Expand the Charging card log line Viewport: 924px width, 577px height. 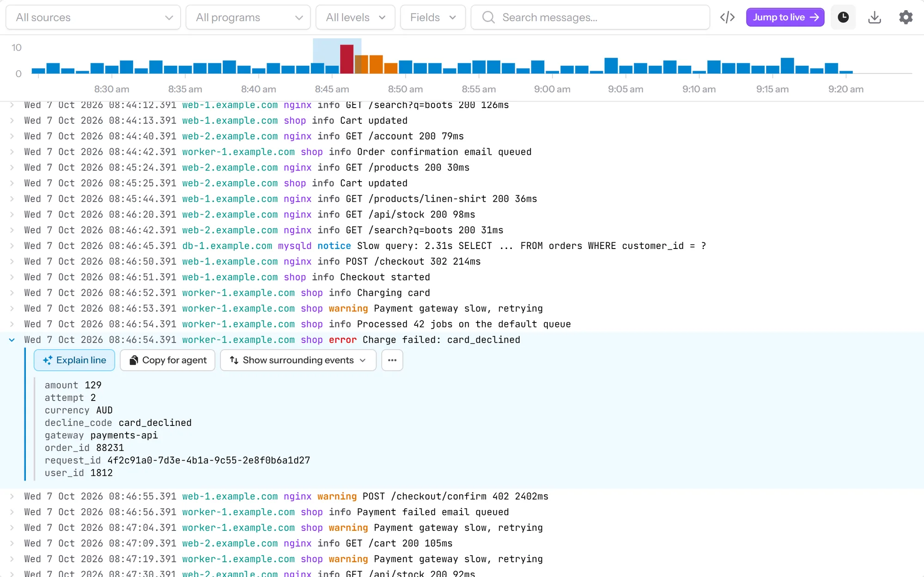(12, 293)
